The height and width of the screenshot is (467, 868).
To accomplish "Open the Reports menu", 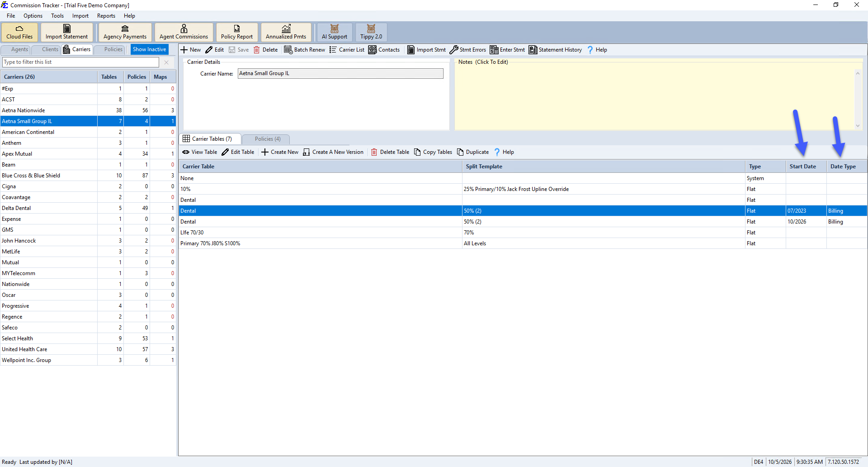I will tap(106, 16).
